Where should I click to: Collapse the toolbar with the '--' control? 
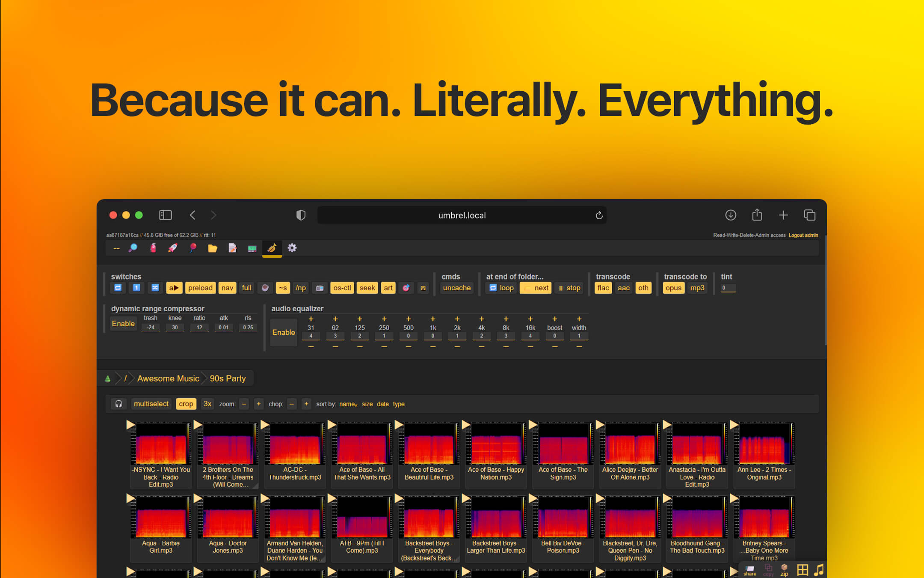[x=116, y=247]
